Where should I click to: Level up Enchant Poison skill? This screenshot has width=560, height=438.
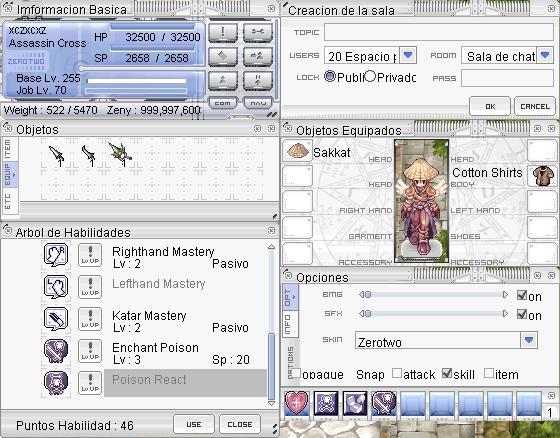(90, 351)
